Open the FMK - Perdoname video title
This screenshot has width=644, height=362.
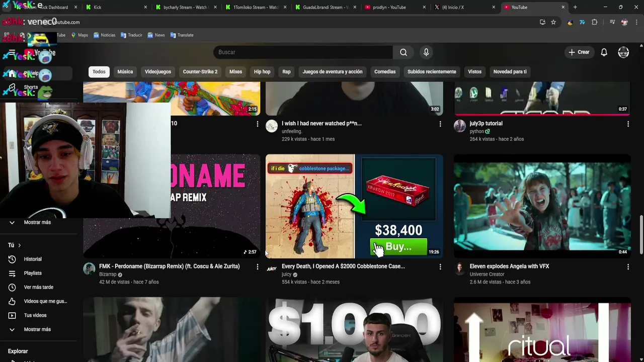click(x=170, y=266)
